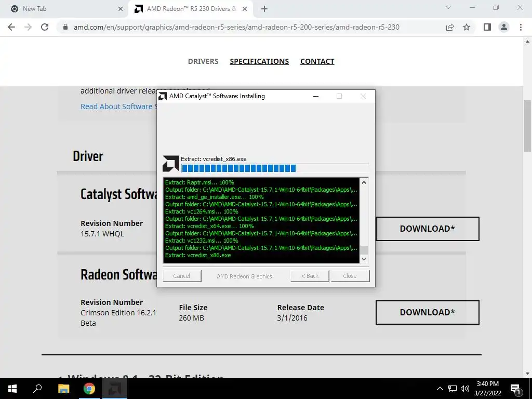Click 'Crimson Edition 16.2.1' revision text

(118, 312)
